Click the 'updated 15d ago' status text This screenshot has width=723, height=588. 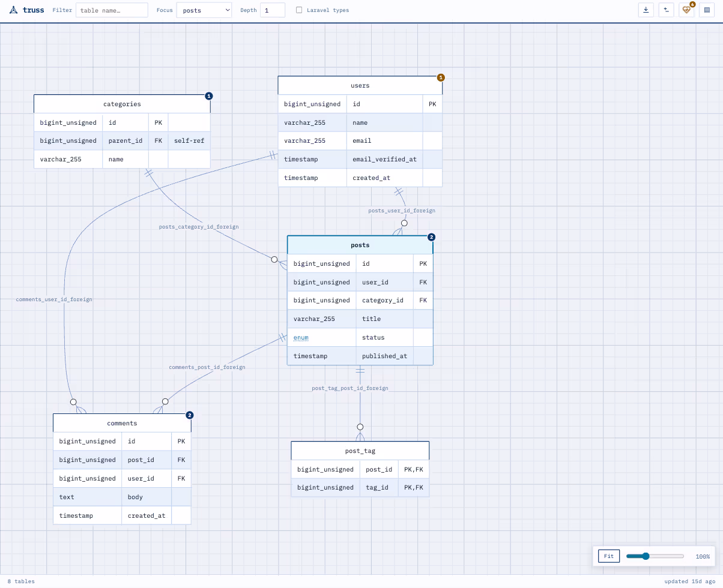pyautogui.click(x=690, y=581)
